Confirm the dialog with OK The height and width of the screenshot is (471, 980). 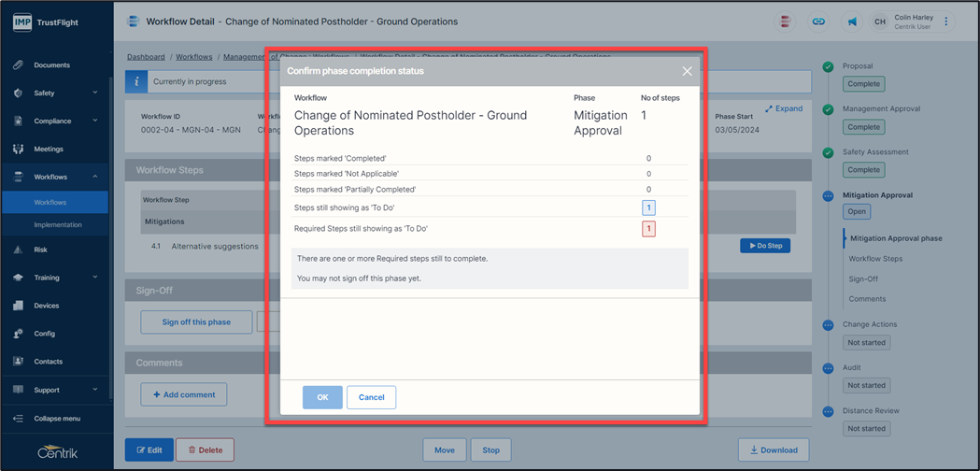point(322,397)
